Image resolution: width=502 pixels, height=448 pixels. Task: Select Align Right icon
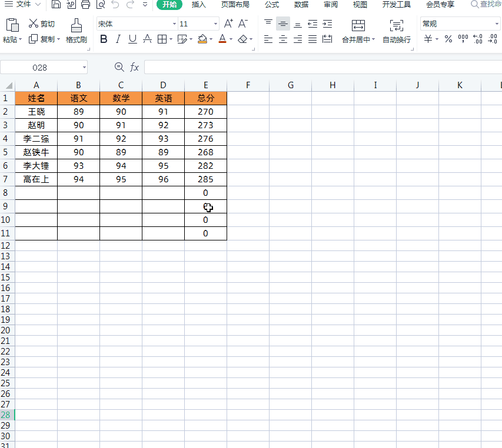coord(298,39)
